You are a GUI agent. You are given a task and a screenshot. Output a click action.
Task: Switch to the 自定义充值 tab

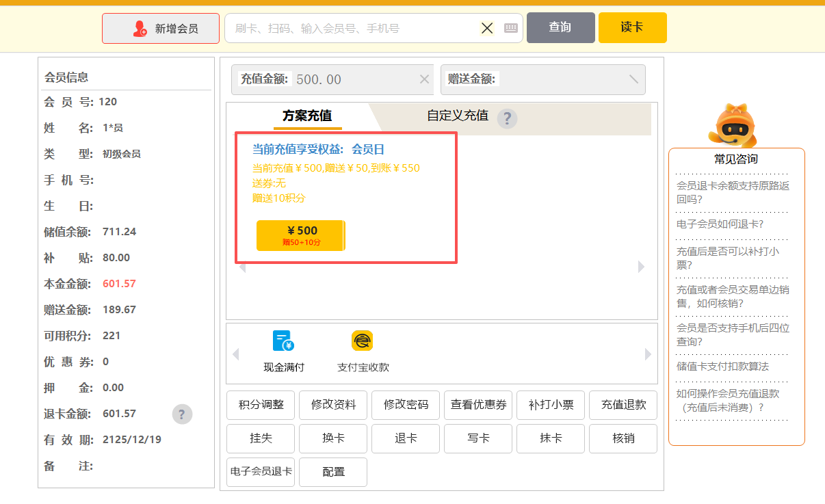click(x=457, y=116)
